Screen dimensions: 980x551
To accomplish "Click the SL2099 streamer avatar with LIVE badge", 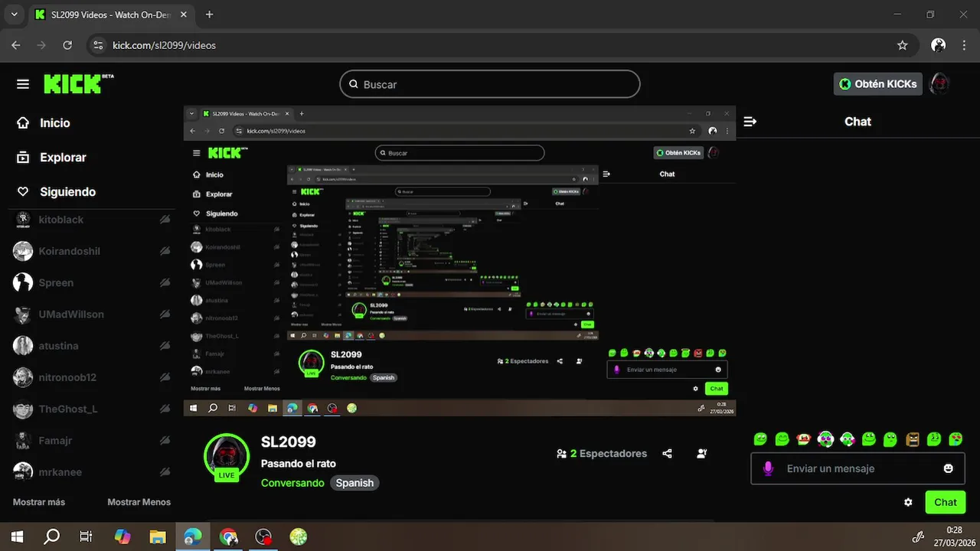I will click(227, 456).
